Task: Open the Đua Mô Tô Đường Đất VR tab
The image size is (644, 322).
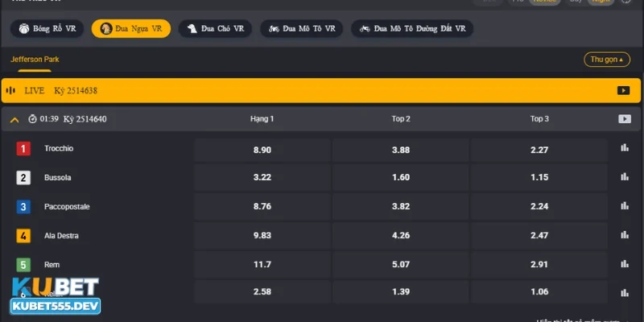Action: 412,29
